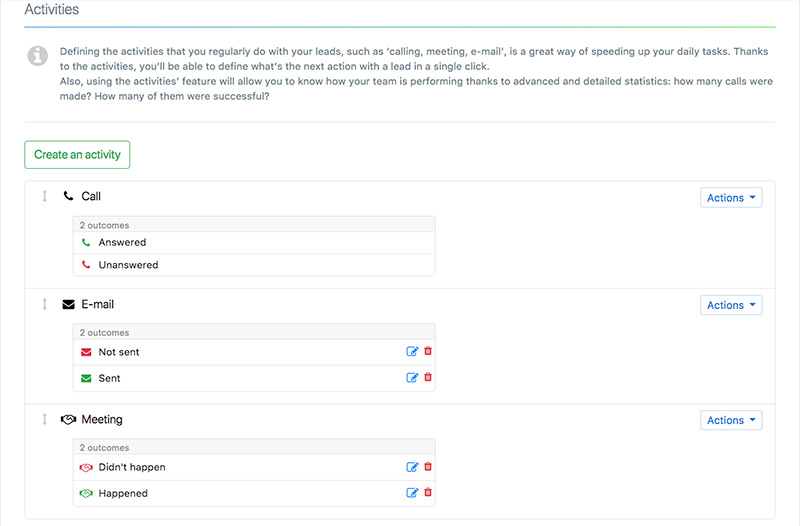Click the info icon next to description

pos(37,56)
